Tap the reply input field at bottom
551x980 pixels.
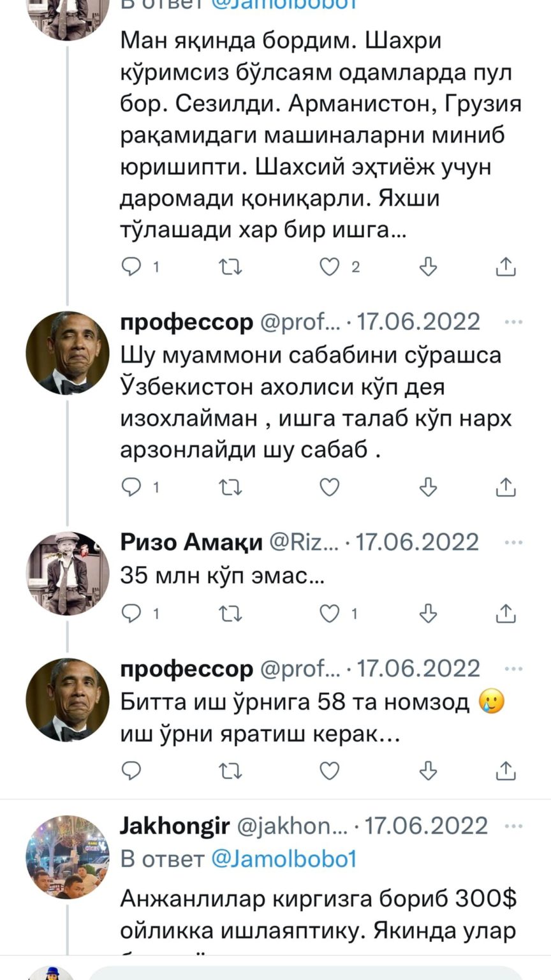pos(306,972)
